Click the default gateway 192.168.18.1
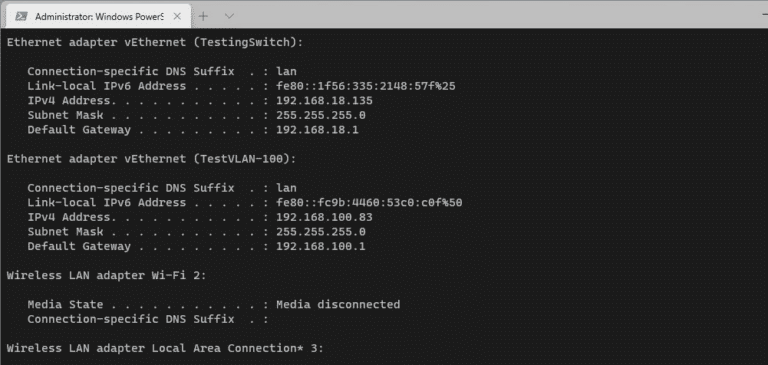The height and width of the screenshot is (365, 768). 317,130
